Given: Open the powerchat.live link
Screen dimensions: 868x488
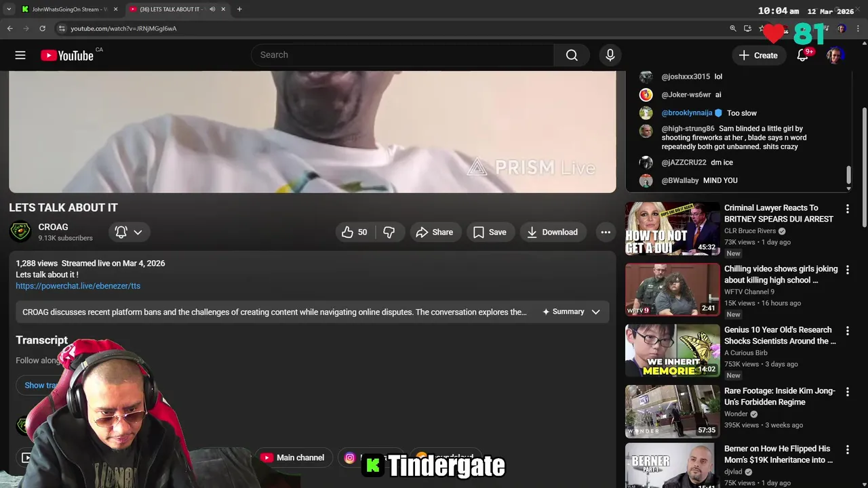Looking at the screenshot, I should 78,286.
